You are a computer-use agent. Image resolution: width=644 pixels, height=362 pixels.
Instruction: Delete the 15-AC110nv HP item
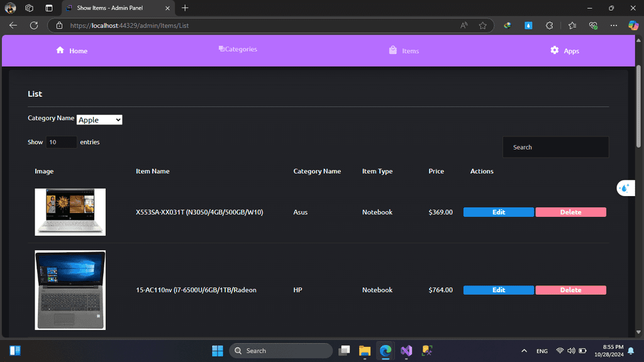(570, 290)
